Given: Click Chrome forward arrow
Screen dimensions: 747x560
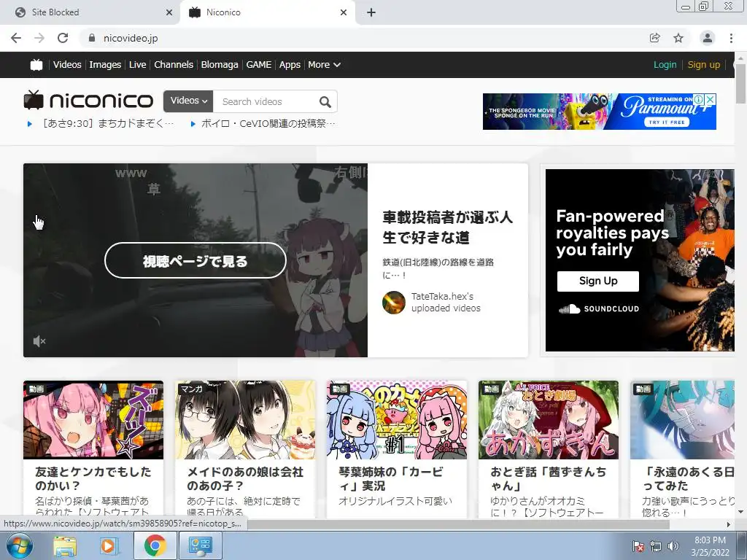Looking at the screenshot, I should tap(39, 38).
